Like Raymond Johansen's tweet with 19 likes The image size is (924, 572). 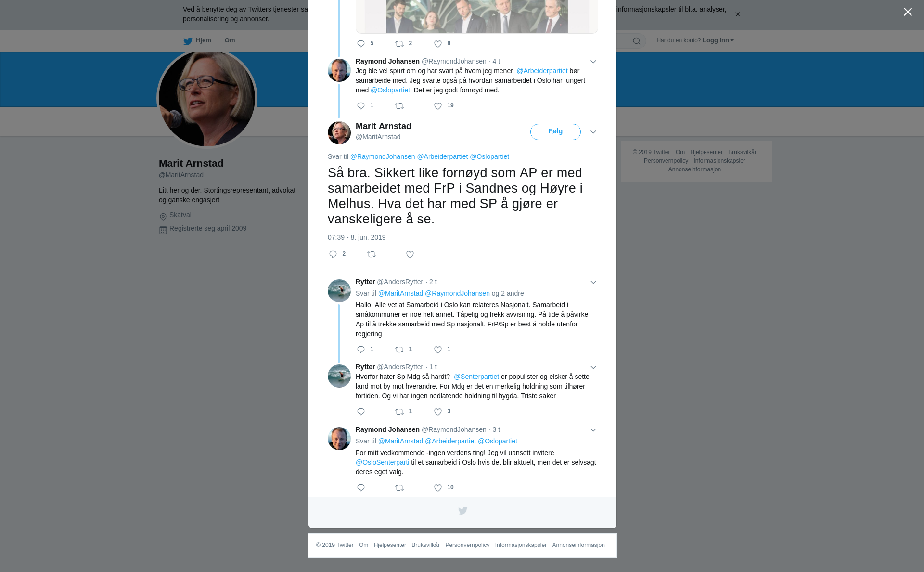point(438,106)
